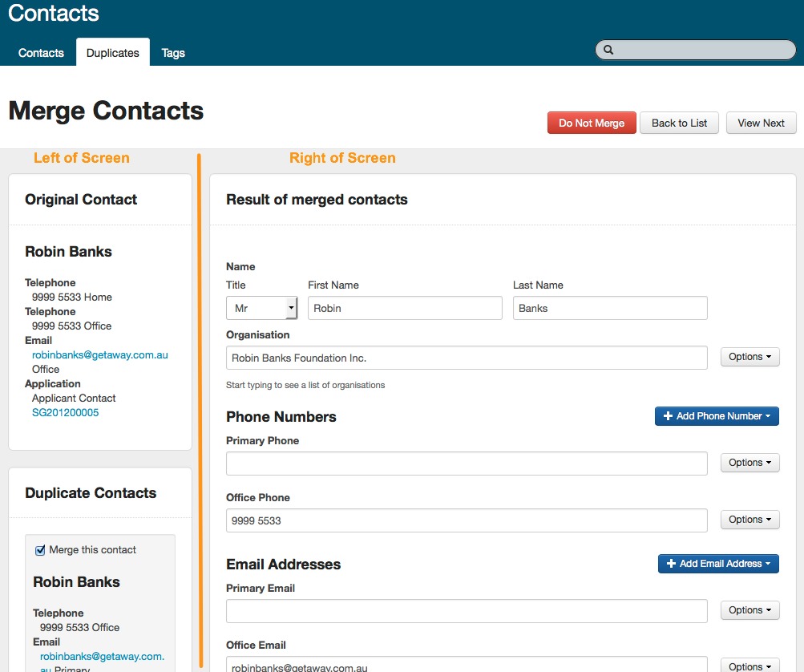The width and height of the screenshot is (804, 672).
Task: Click the empty Primary Phone field
Action: (467, 464)
